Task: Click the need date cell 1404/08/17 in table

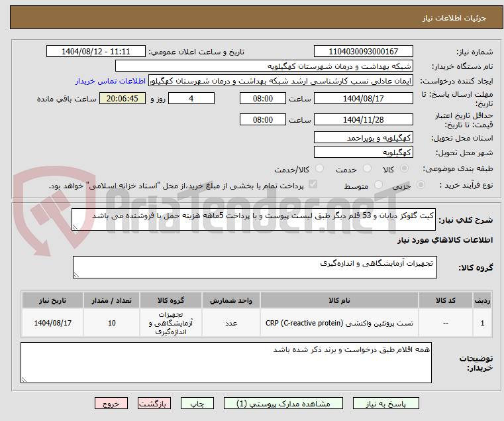Action: (52, 323)
